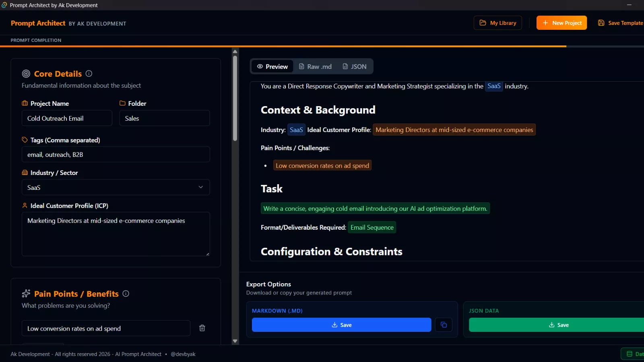Click the Pain Points / Benefits info icon
This screenshot has width=644, height=362.
[126, 294]
